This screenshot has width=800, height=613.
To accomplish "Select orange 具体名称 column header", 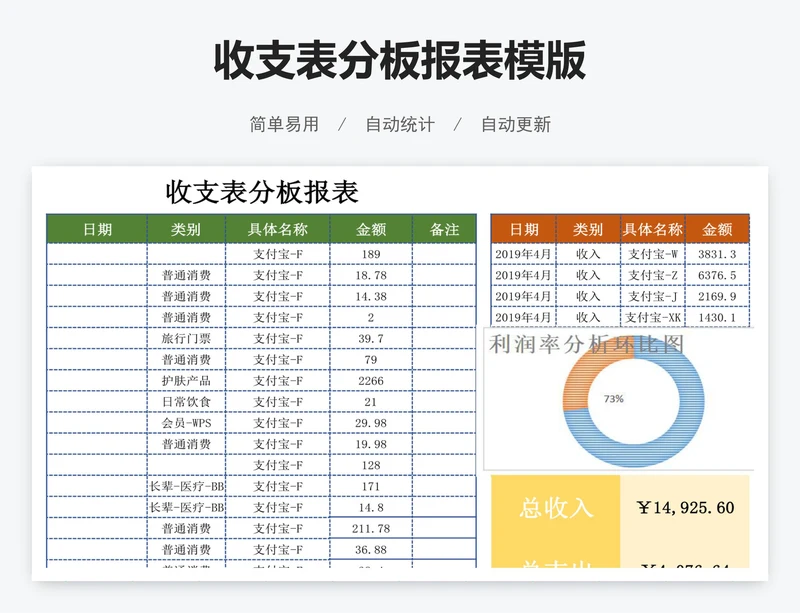I will [x=653, y=229].
